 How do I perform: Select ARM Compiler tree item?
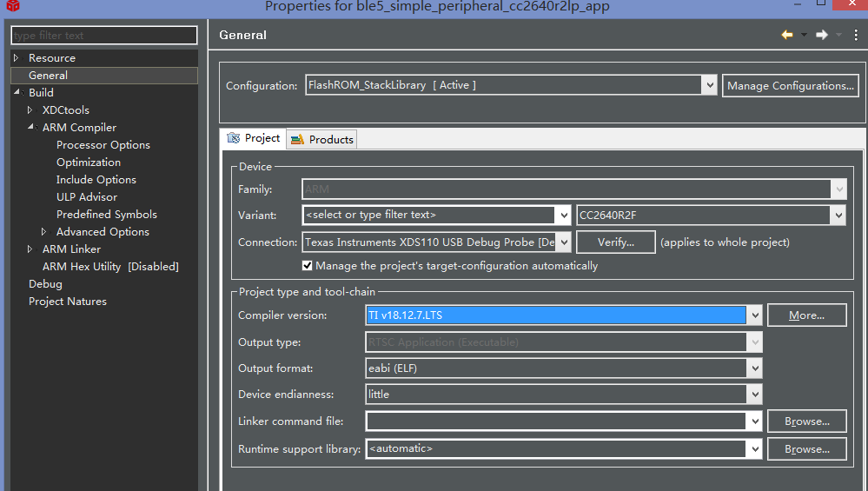click(80, 128)
